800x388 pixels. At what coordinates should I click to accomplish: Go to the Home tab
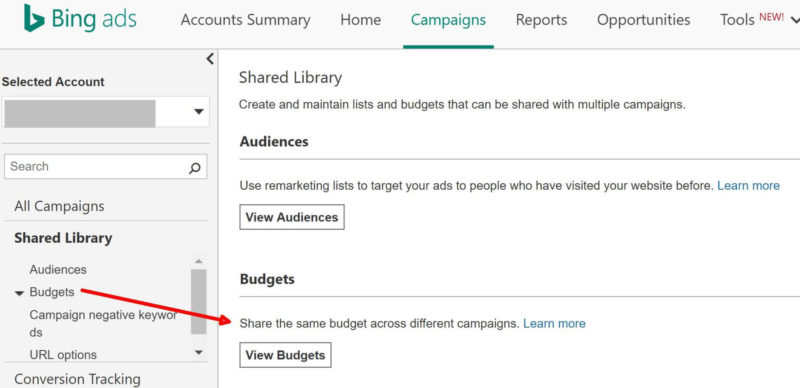tap(361, 20)
